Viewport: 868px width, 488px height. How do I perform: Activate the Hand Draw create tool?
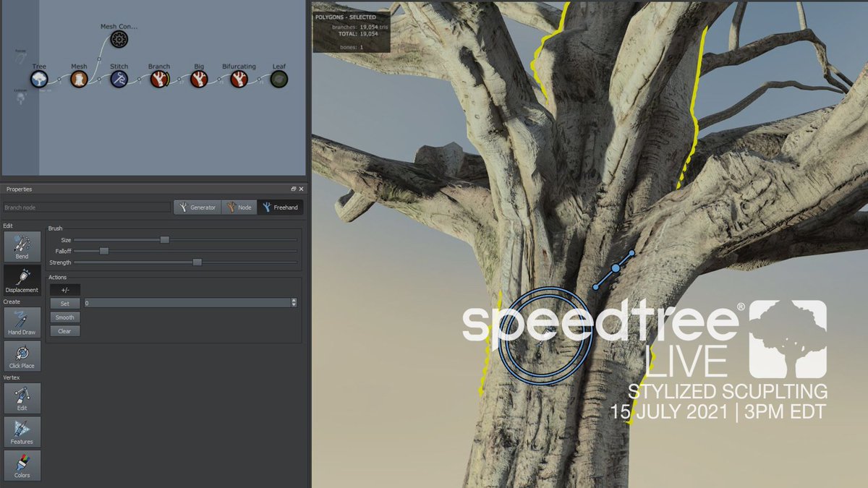tap(22, 322)
